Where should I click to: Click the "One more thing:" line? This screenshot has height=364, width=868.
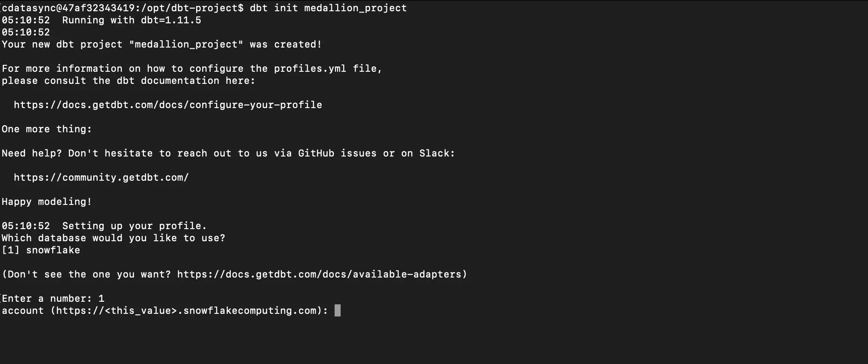(x=47, y=129)
